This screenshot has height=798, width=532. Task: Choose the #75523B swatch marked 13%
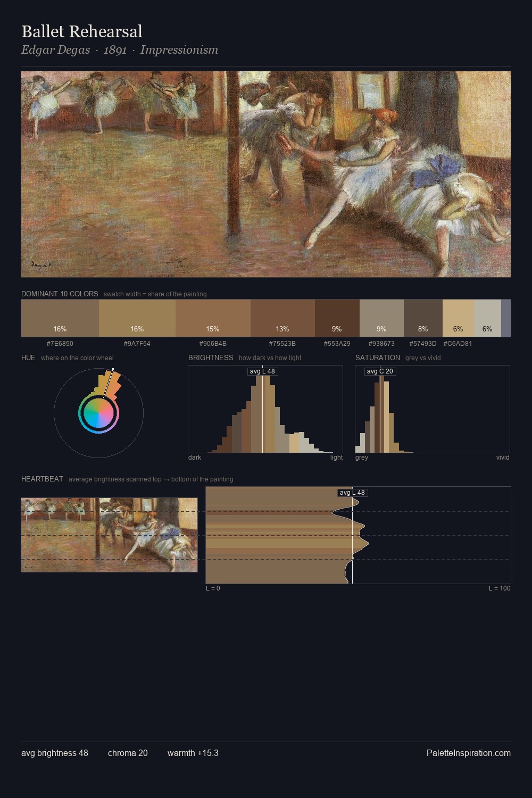282,318
